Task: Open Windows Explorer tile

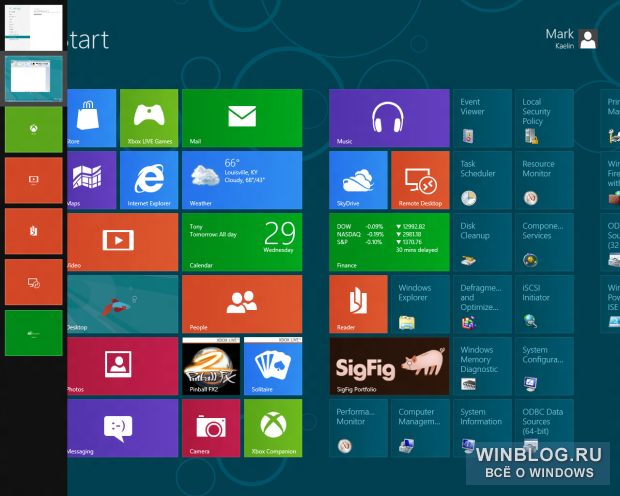Action: (x=420, y=304)
